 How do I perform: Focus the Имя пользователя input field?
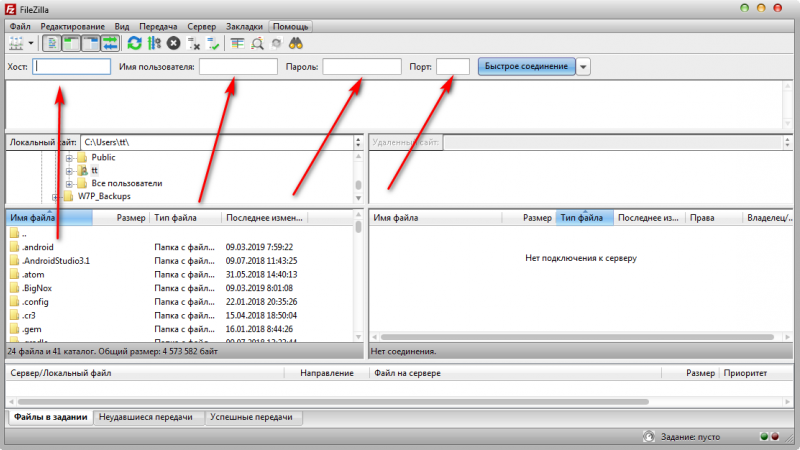click(238, 66)
